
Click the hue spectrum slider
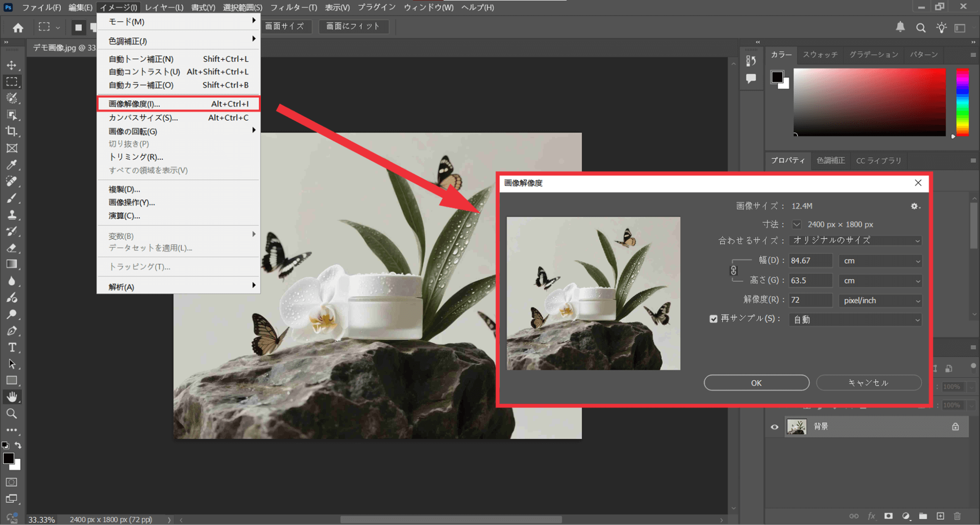962,102
